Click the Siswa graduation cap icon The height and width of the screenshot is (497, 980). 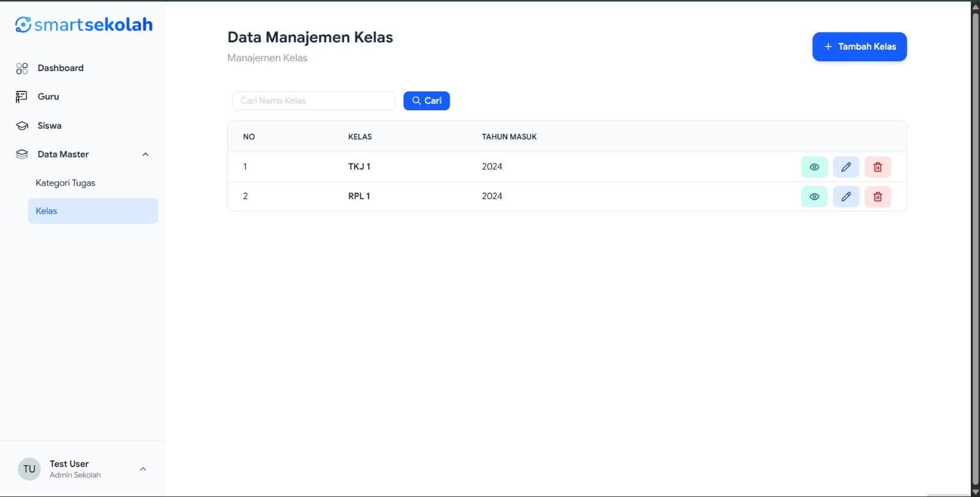[22, 126]
